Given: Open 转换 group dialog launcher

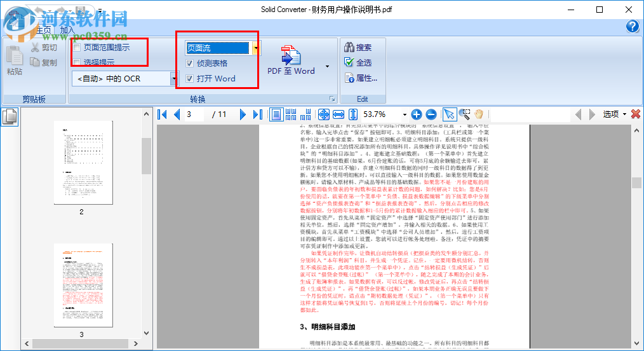Looking at the screenshot, I should tap(332, 99).
